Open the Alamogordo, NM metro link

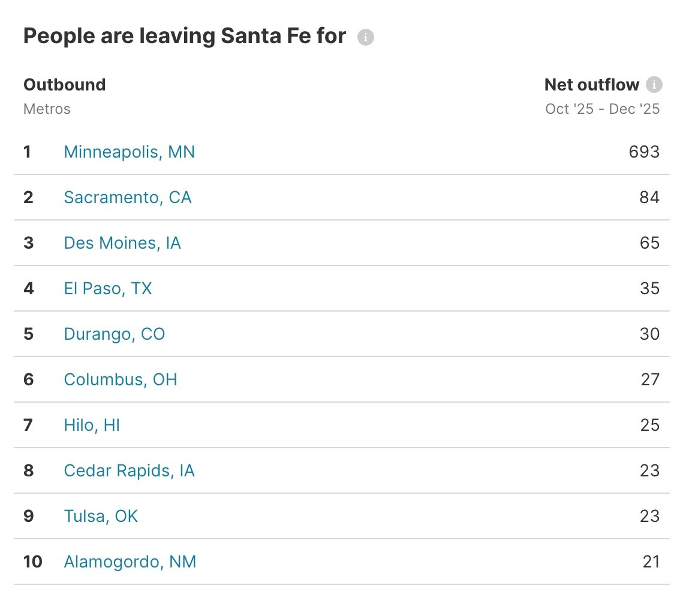pos(130,561)
